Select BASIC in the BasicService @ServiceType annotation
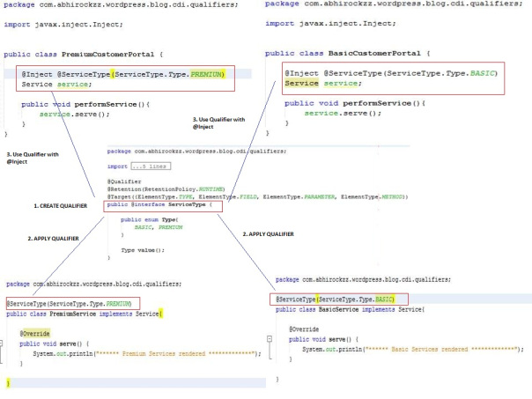Screen dimensions: 532x399 [x=381, y=299]
